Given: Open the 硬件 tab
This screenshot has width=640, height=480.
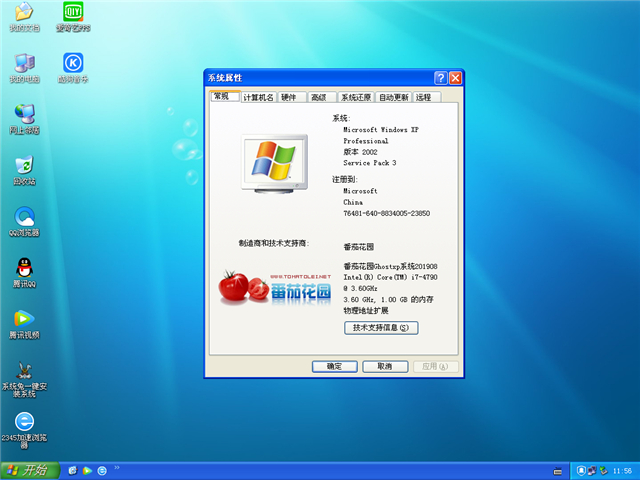Looking at the screenshot, I should [291, 97].
